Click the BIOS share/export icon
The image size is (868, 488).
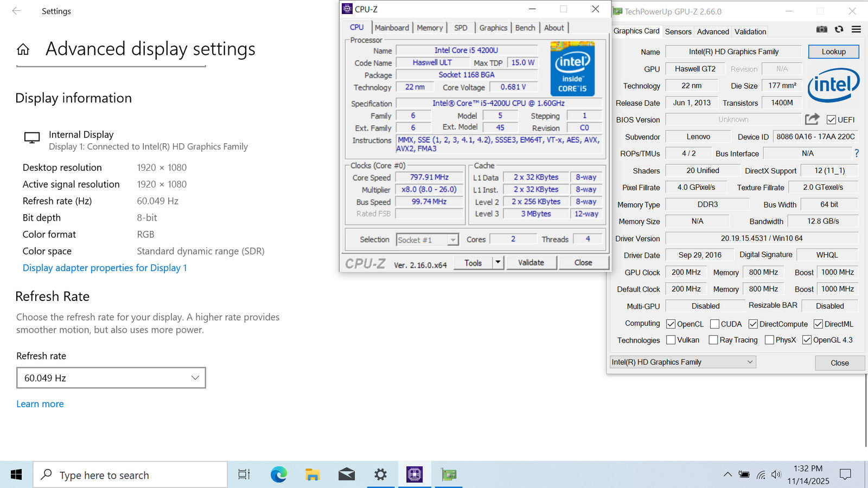point(812,119)
